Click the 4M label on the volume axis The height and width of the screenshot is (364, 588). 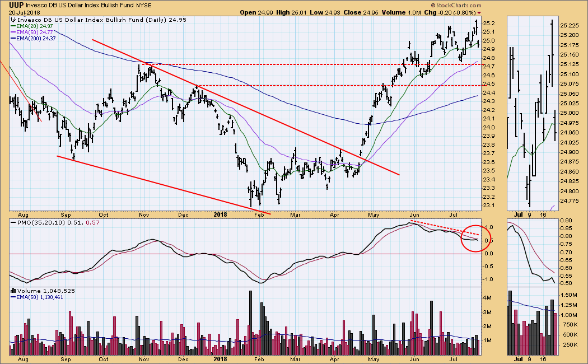[x=488, y=298]
